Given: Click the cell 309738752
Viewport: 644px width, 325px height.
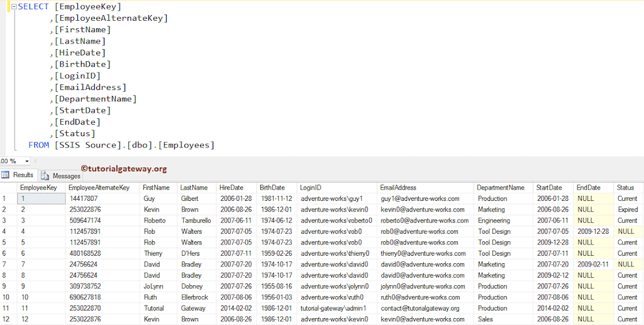Looking at the screenshot, I should 103,287.
